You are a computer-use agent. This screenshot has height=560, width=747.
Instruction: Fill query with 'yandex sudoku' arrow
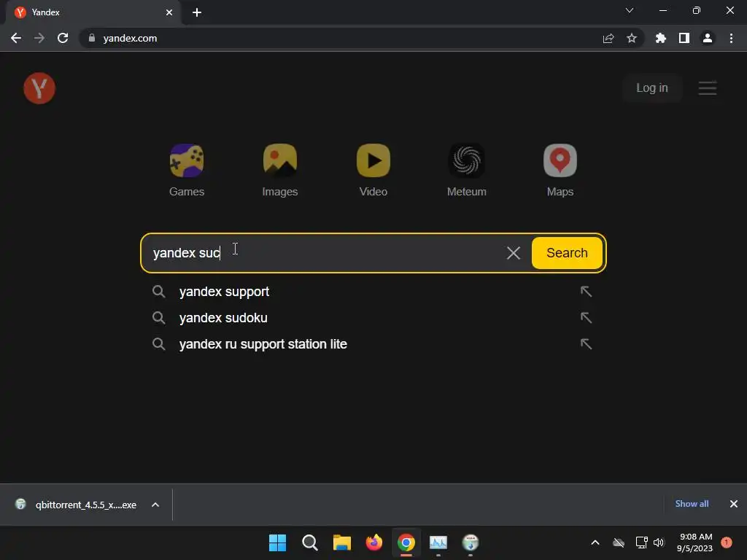pyautogui.click(x=586, y=318)
